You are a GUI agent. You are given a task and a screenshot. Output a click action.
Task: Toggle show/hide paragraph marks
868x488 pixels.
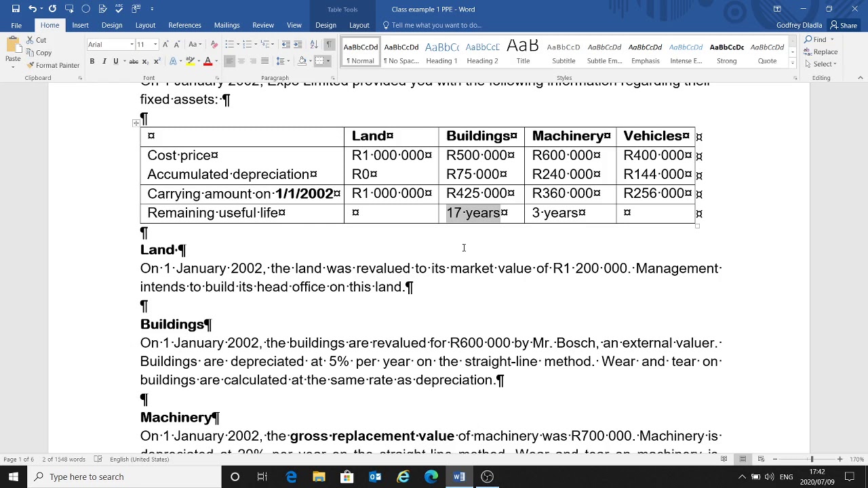click(329, 45)
